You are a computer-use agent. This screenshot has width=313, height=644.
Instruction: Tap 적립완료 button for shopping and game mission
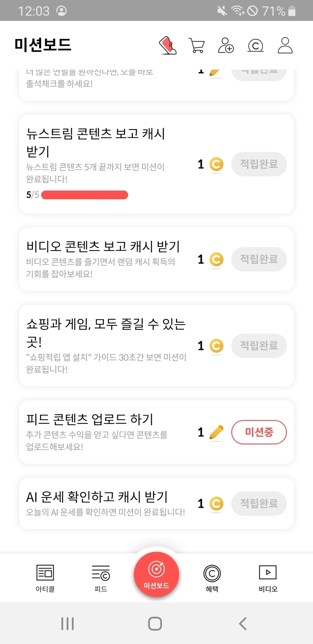pos(259,346)
